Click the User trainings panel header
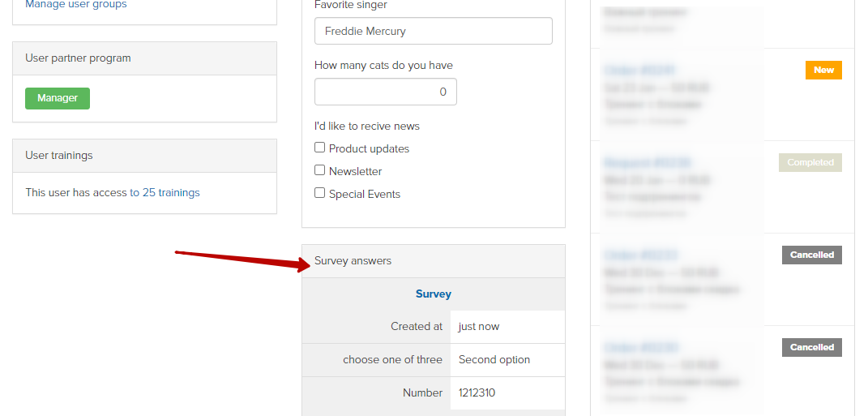Viewport: 868px width, 416px height. (144, 156)
